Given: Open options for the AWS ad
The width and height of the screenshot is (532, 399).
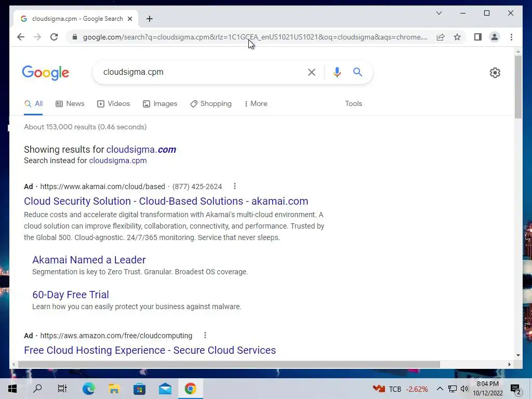Looking at the screenshot, I should [x=205, y=336].
